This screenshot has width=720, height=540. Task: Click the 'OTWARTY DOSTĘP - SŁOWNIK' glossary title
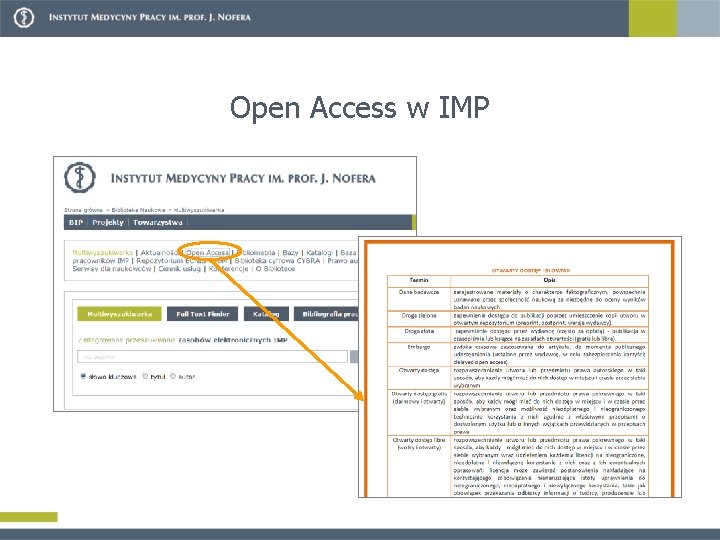[x=531, y=270]
